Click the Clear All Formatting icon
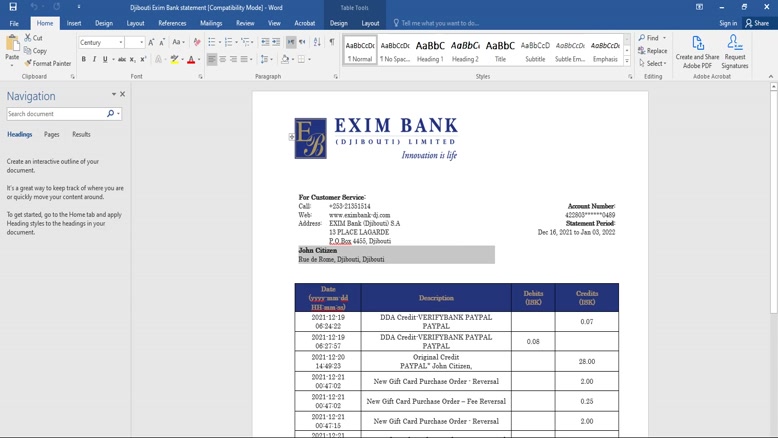The image size is (778, 438). pos(197,42)
